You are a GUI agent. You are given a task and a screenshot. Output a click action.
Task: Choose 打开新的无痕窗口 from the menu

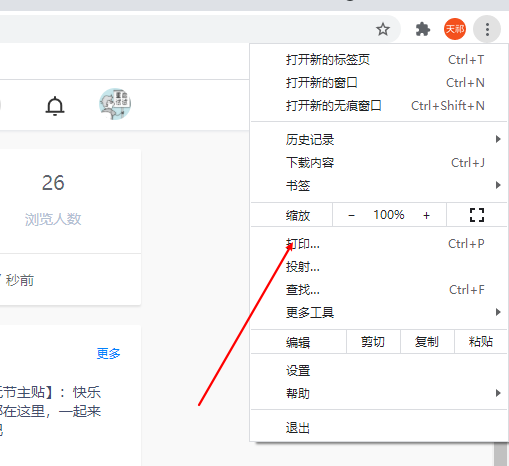tap(379, 106)
